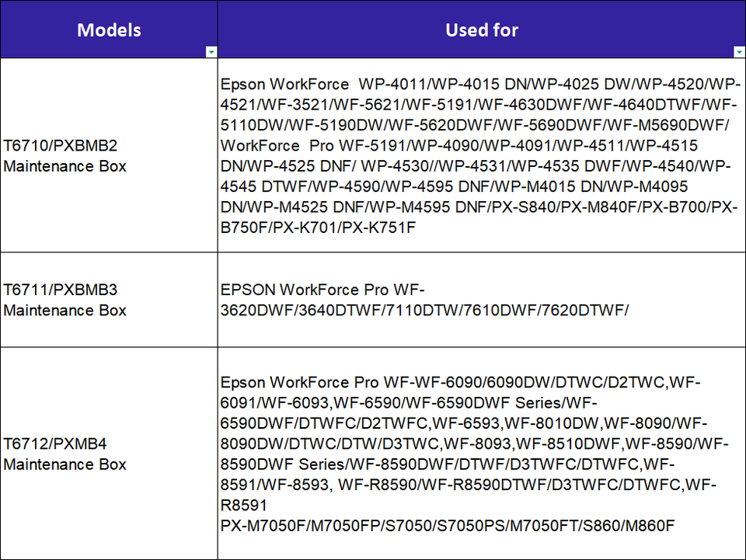Click the 3620DWF/3640DTWF/7110DTW text line

coord(424,311)
